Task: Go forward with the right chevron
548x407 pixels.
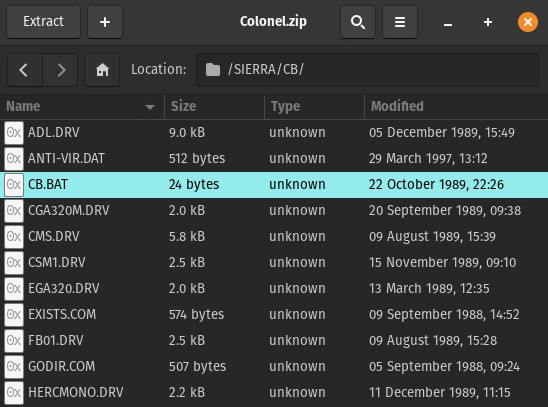Action: [60, 70]
